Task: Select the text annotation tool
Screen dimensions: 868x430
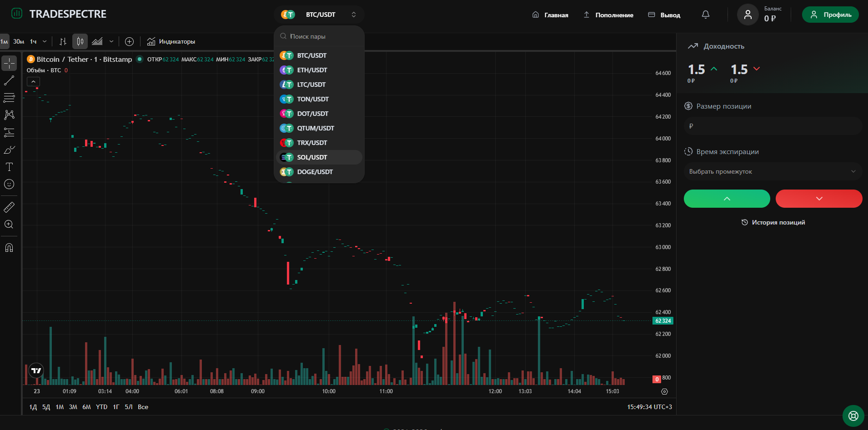Action: coord(9,167)
